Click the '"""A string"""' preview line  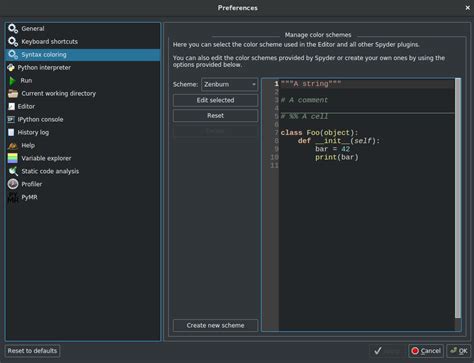click(x=311, y=84)
